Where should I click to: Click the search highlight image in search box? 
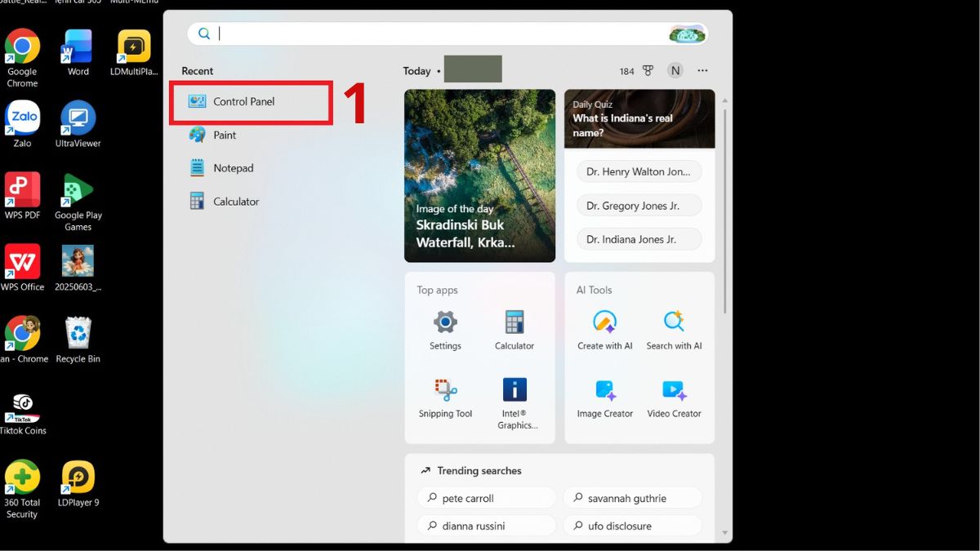point(687,33)
